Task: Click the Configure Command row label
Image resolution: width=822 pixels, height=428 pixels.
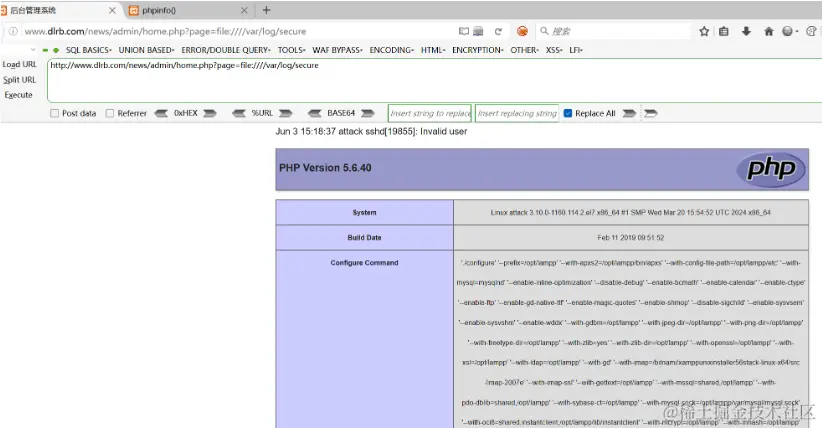Action: [364, 263]
